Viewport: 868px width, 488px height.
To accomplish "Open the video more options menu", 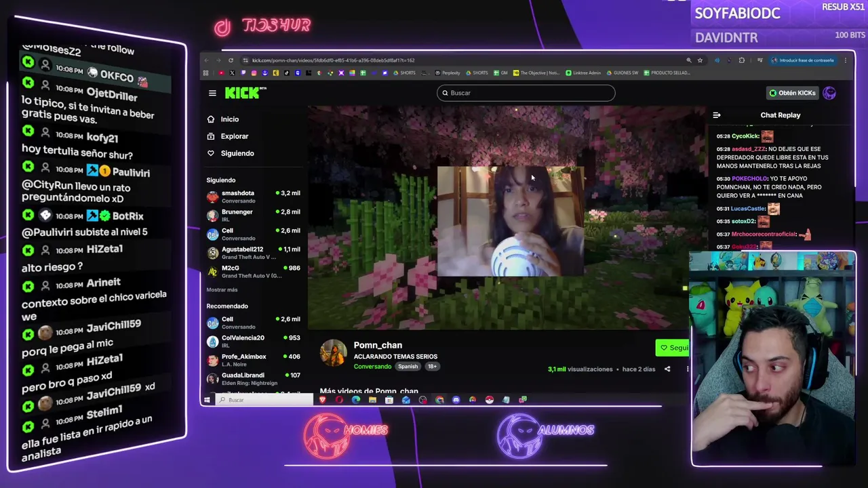I will [688, 369].
